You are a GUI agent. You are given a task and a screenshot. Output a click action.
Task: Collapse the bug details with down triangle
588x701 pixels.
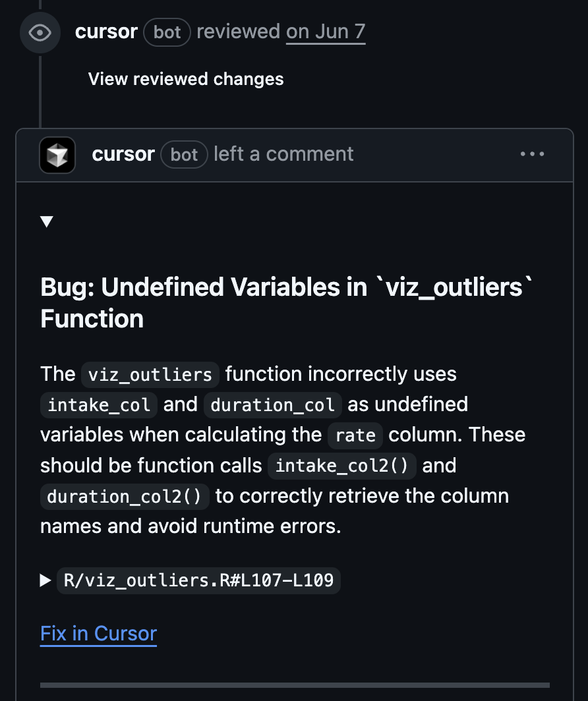click(46, 221)
